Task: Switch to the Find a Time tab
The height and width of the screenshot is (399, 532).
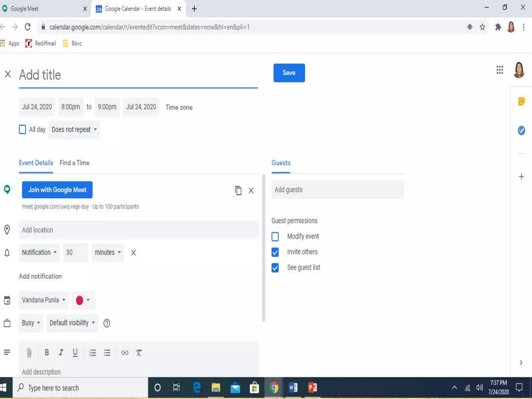Action: (74, 163)
